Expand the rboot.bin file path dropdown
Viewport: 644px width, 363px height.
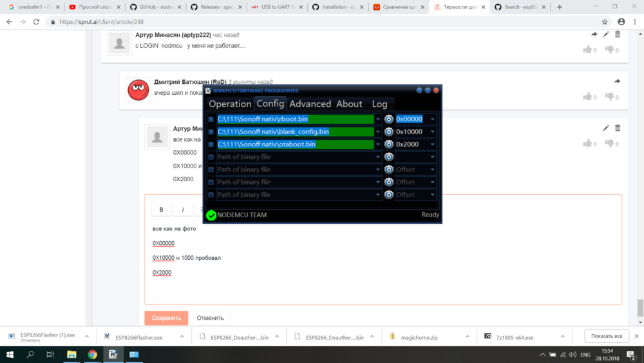[377, 119]
